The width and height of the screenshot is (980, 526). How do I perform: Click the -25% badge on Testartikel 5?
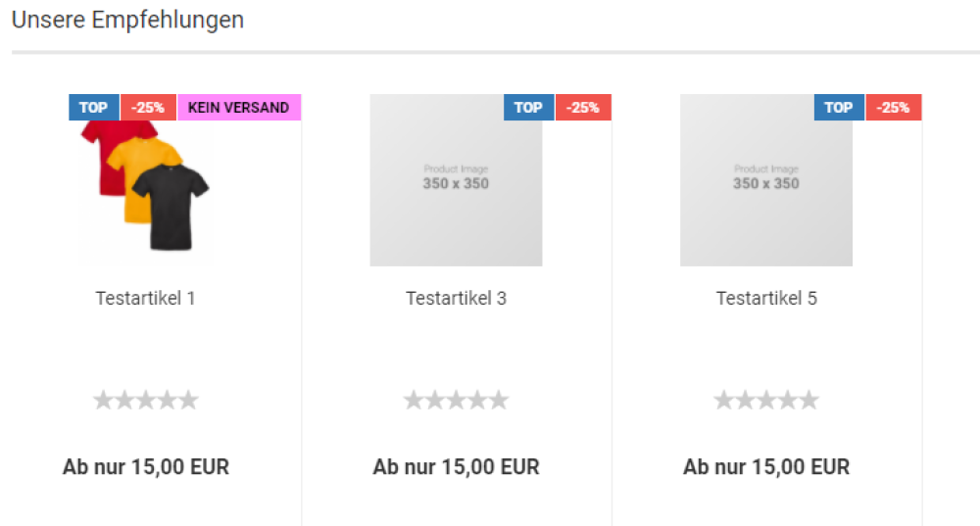tap(893, 108)
